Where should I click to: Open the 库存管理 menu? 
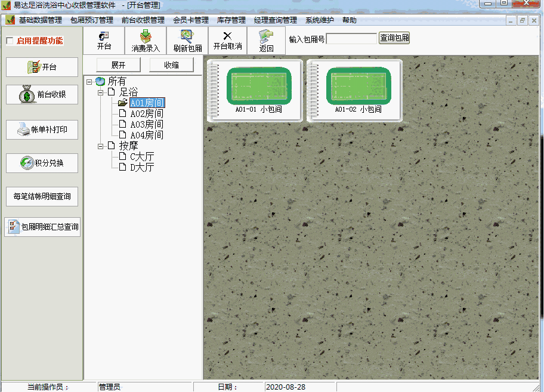(x=231, y=20)
